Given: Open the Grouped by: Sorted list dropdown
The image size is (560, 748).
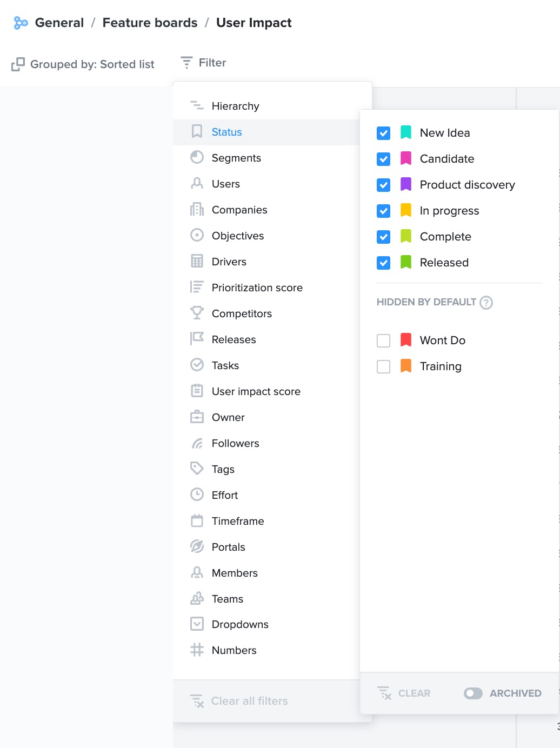Looking at the screenshot, I should click(83, 64).
